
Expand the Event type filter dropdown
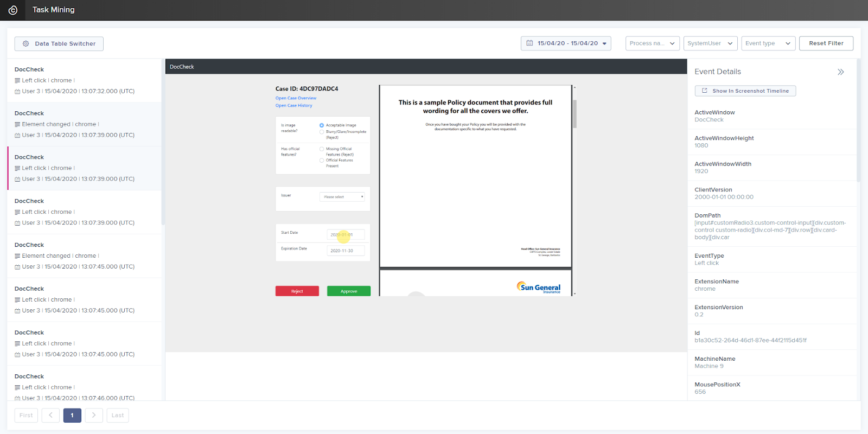tap(768, 43)
